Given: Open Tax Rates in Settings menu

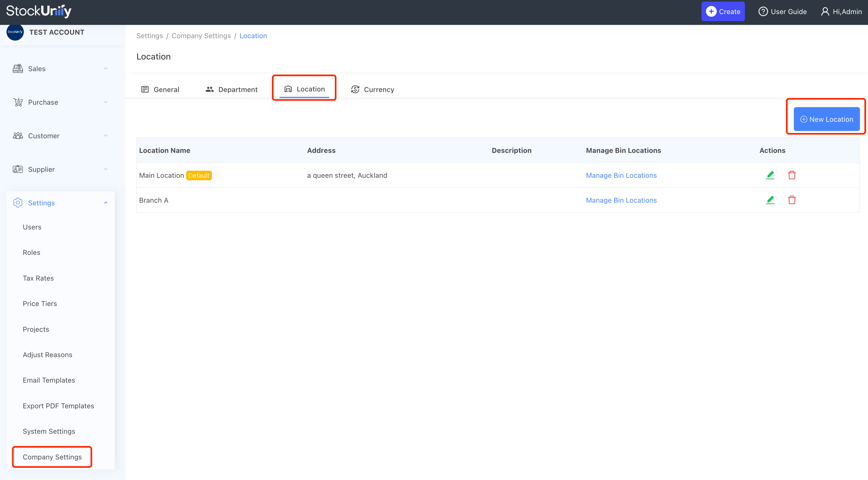Looking at the screenshot, I should (x=38, y=278).
